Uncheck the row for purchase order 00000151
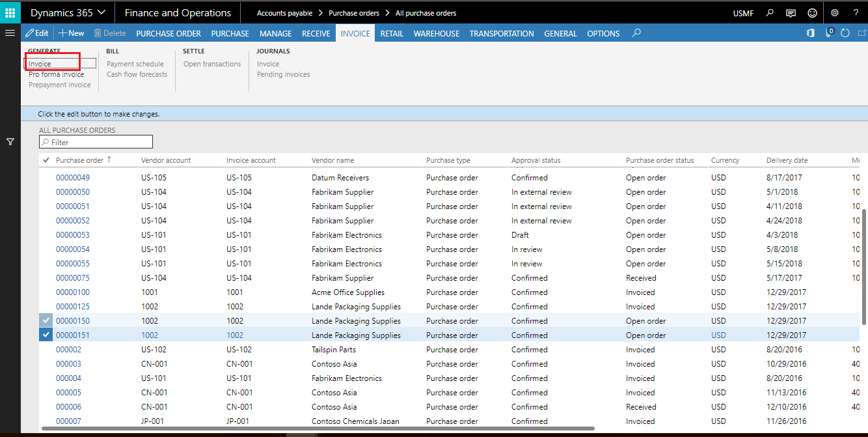868x437 pixels. [x=45, y=334]
